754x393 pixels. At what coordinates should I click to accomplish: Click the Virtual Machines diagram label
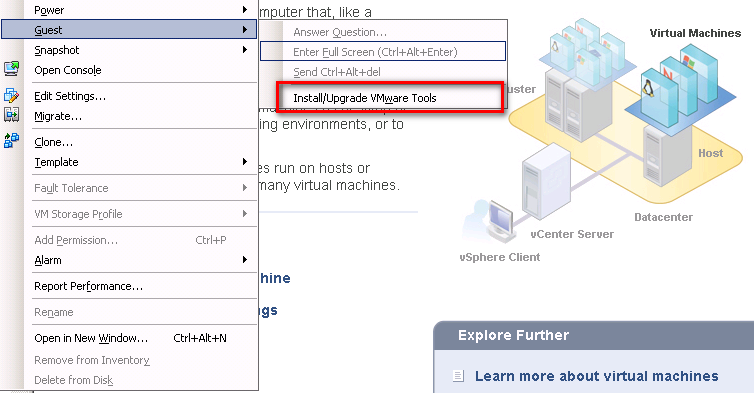click(x=695, y=33)
